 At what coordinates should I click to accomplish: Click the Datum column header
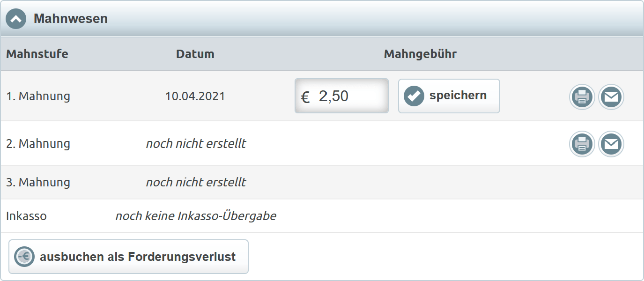[x=195, y=54]
